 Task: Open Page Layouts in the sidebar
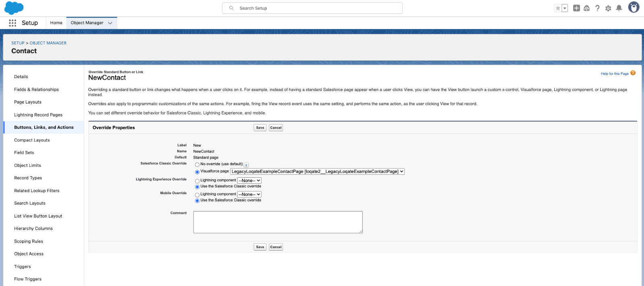(28, 102)
